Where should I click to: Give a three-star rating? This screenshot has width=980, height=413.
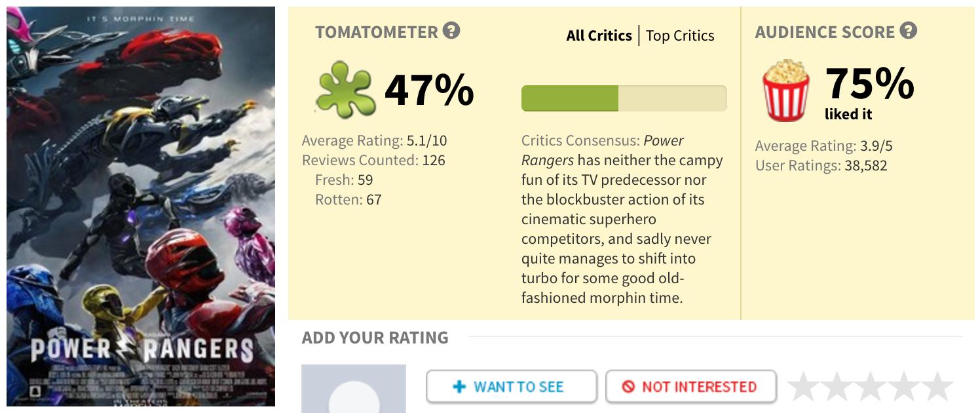[x=871, y=387]
